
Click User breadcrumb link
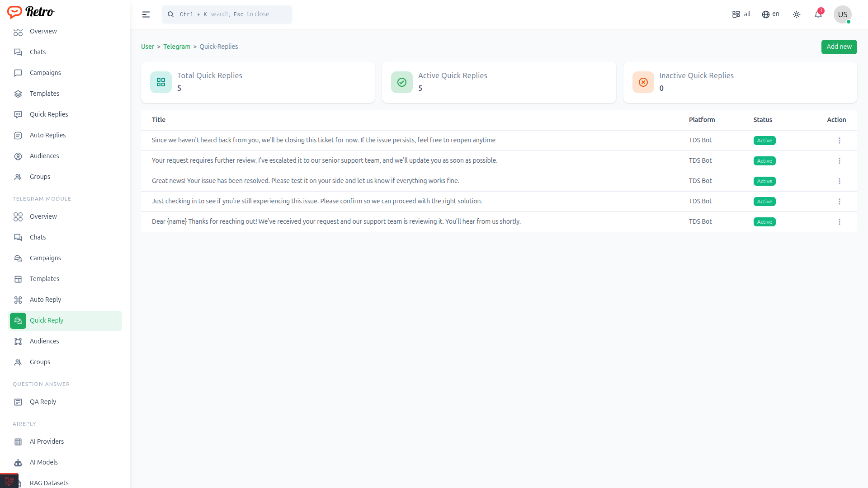point(147,47)
